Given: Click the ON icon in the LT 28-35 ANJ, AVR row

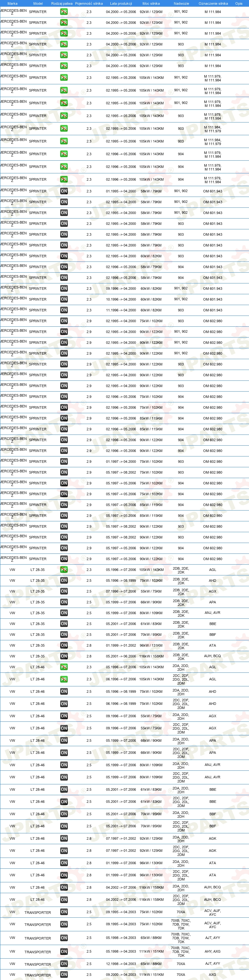Looking at the screenshot, I should point(64,613).
